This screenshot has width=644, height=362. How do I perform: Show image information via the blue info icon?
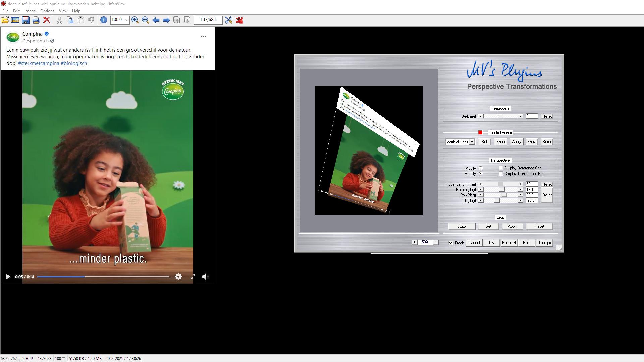click(104, 20)
